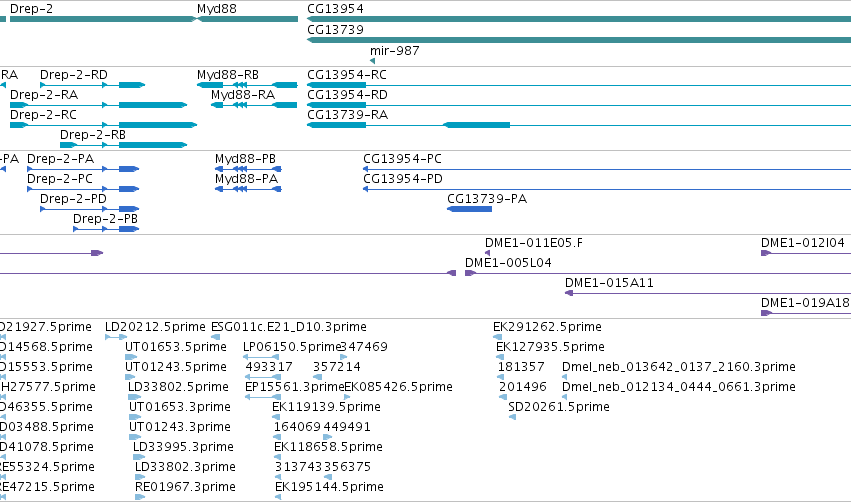This screenshot has width=851, height=502.
Task: Click transcript CG13954-RC label
Action: pos(347,74)
